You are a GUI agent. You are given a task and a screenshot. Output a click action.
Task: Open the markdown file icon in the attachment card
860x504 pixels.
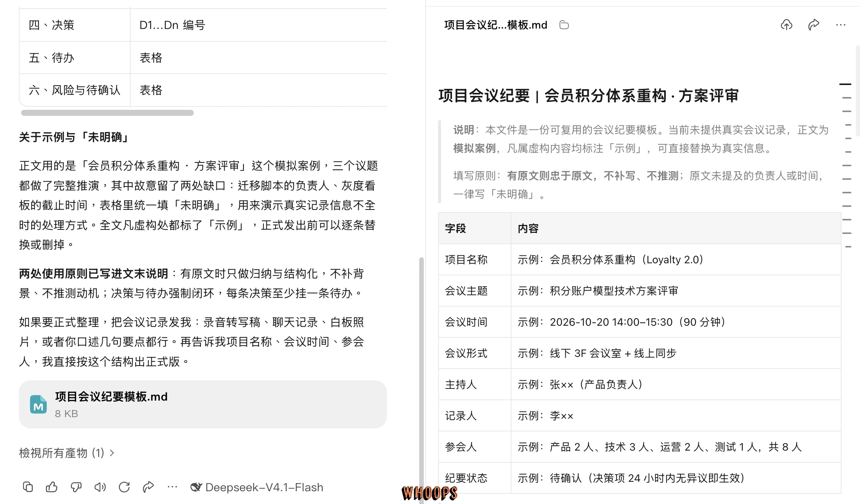click(x=38, y=404)
